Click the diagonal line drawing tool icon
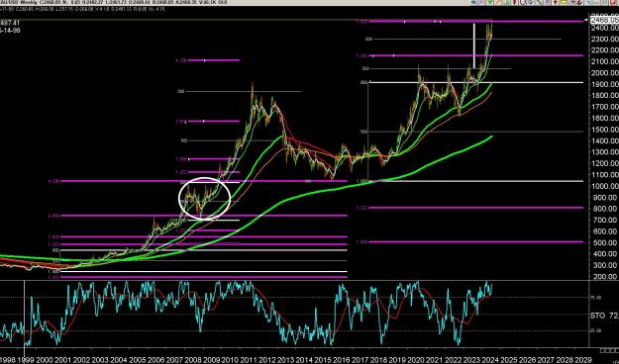 [x=539, y=2]
